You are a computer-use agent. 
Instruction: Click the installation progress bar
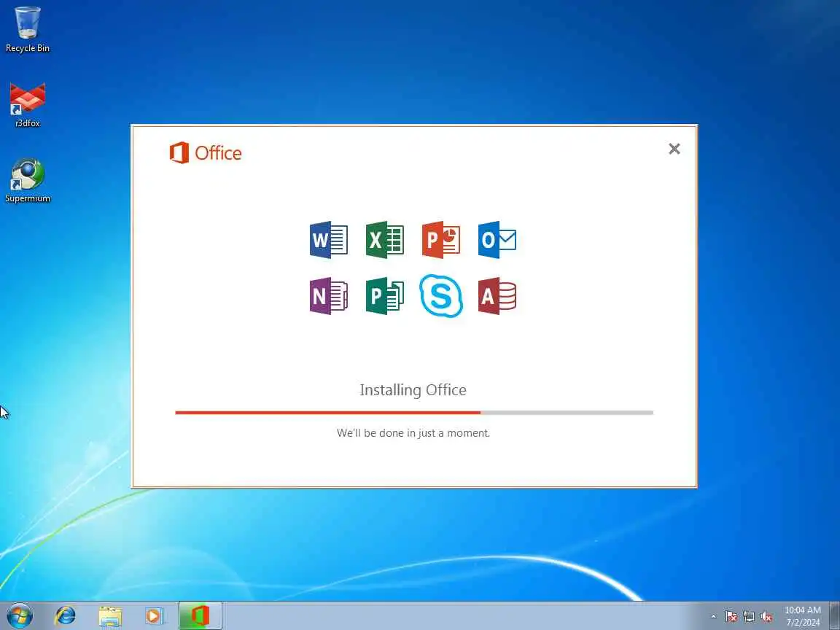[414, 413]
